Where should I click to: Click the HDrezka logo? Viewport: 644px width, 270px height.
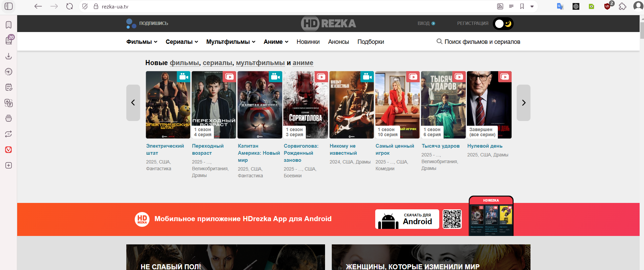(x=328, y=23)
